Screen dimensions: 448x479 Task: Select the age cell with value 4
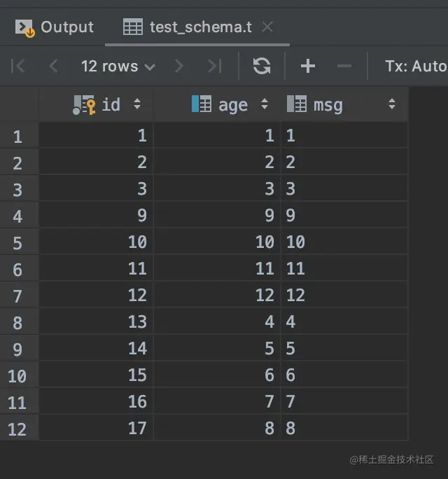pos(217,321)
